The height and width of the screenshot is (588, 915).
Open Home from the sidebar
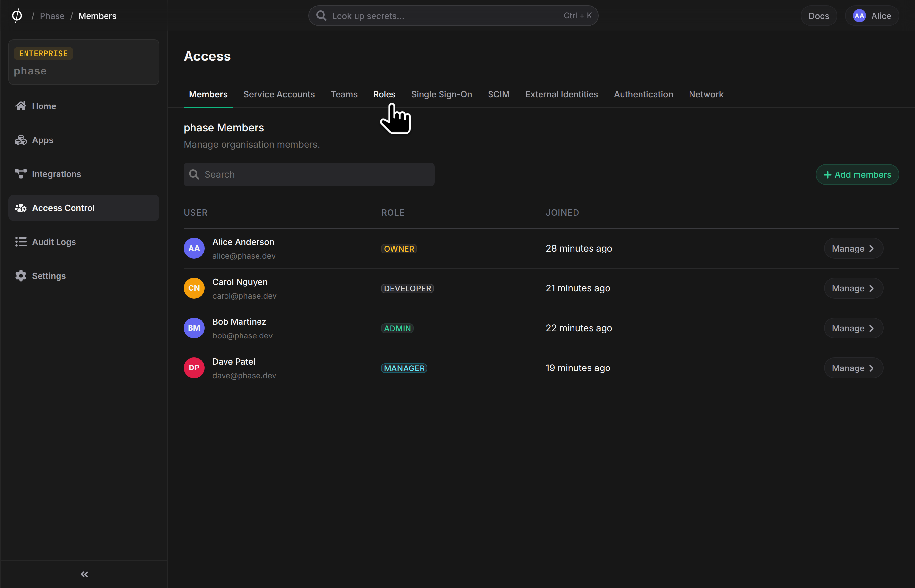coord(84,106)
